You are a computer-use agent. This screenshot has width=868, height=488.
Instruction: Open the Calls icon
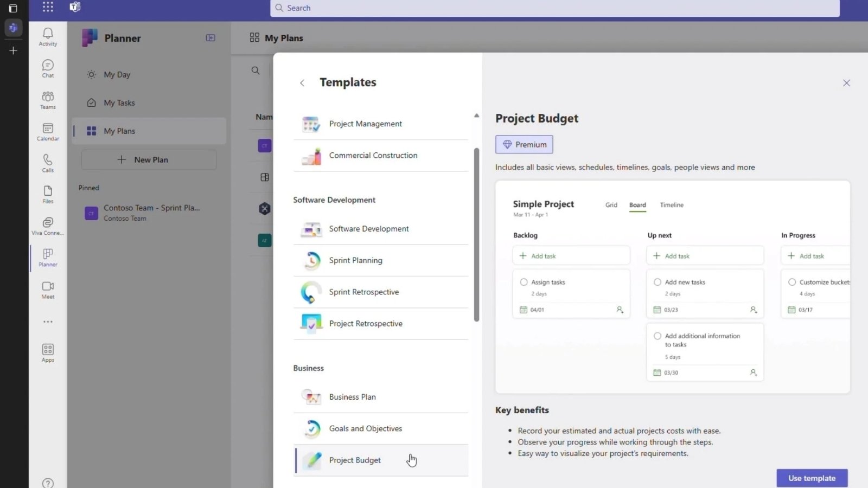48,163
